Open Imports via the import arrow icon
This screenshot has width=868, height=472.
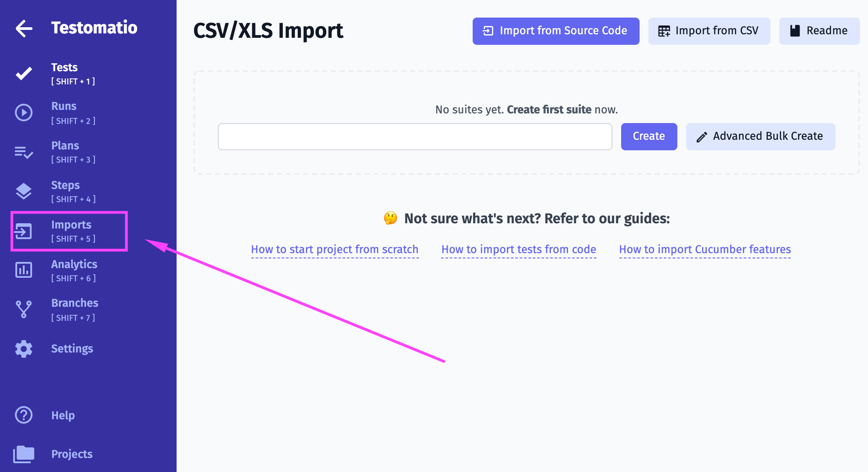coord(23,231)
